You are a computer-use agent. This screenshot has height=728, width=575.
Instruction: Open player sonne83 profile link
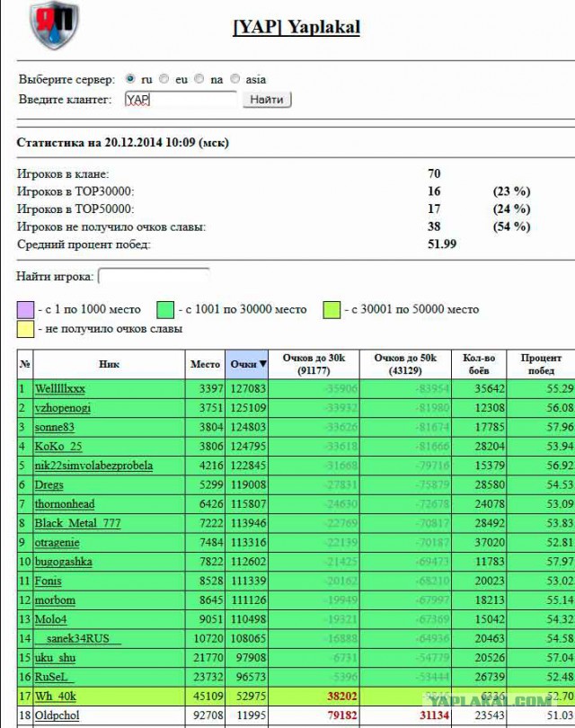pyautogui.click(x=54, y=427)
